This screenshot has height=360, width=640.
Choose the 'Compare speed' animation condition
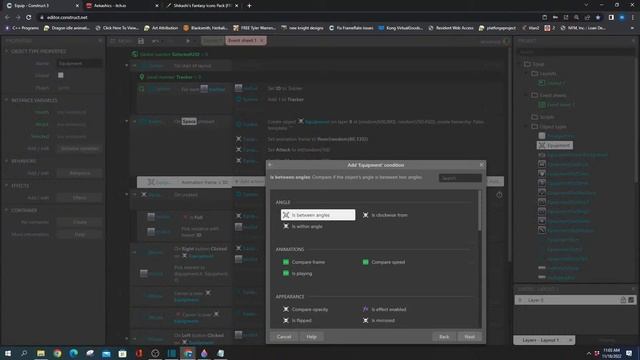click(384, 262)
